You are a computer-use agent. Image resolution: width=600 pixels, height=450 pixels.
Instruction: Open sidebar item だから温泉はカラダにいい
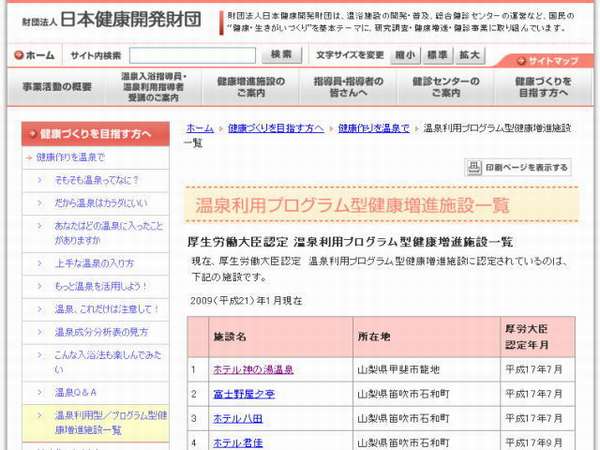101,203
